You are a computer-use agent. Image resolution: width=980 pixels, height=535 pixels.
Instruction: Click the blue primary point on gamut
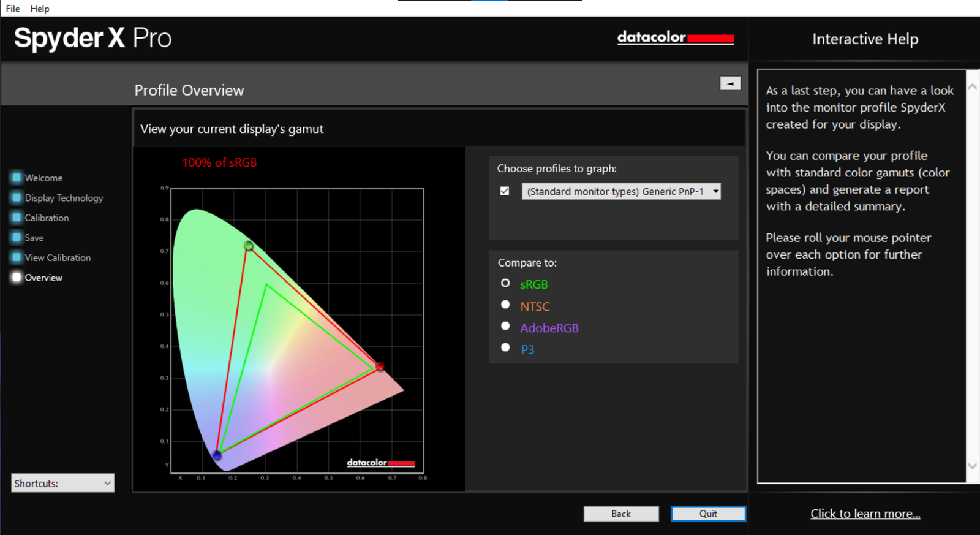pos(217,455)
